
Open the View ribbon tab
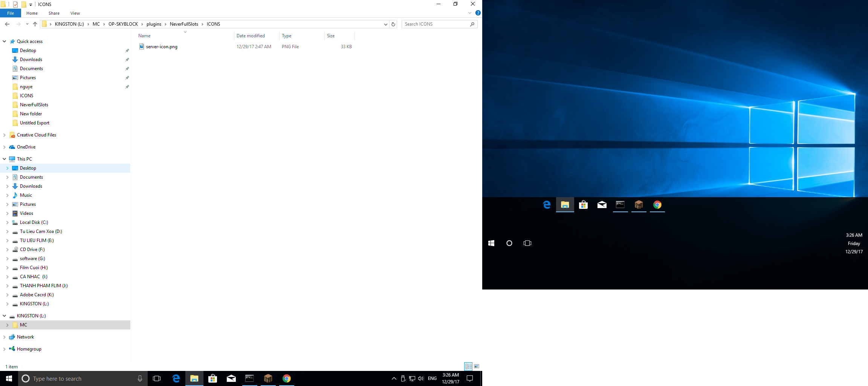75,13
